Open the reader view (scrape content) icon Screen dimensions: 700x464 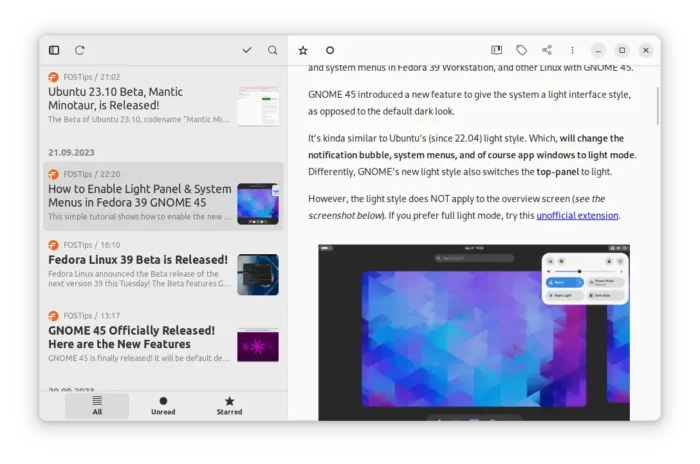coord(496,50)
